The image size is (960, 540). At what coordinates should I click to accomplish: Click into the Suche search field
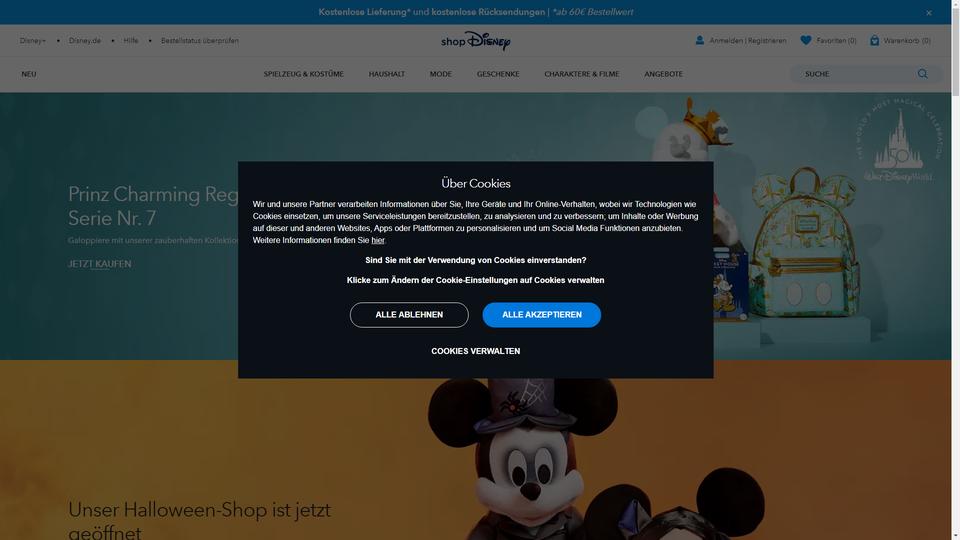click(x=857, y=74)
